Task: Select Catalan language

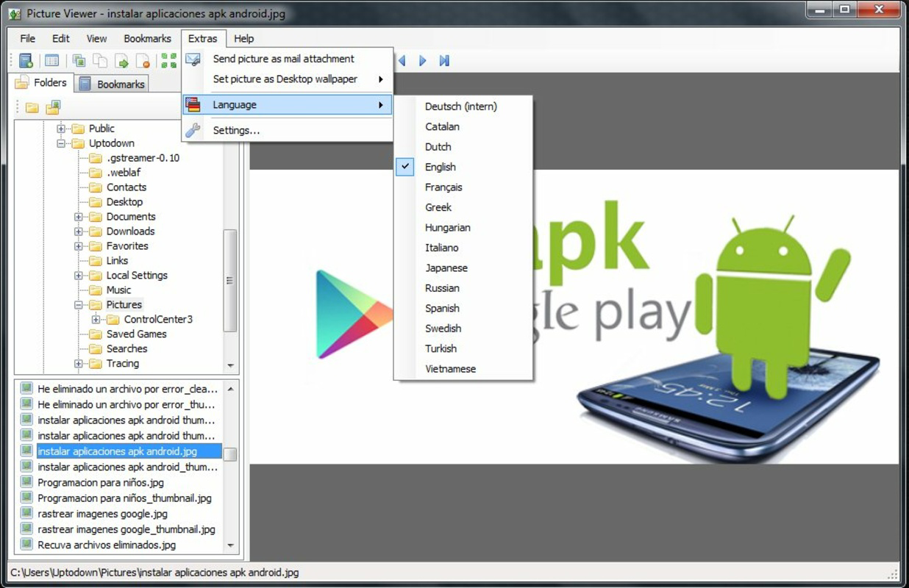Action: (x=463, y=126)
